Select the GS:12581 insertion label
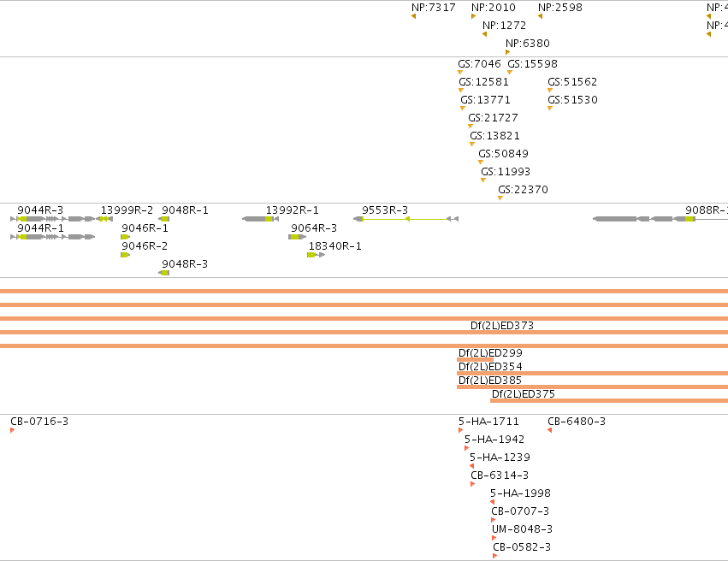This screenshot has height=561, width=728. 483,82
